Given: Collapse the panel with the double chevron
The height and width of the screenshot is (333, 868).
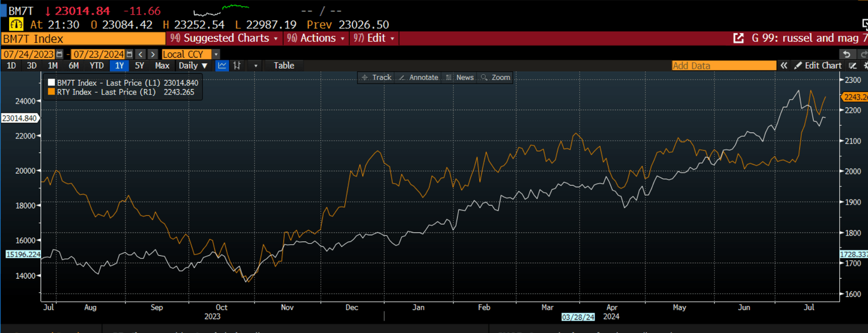Looking at the screenshot, I should point(784,65).
